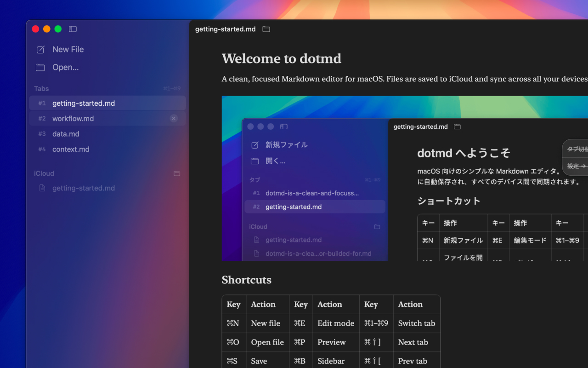
Task: Click the Tabs section header
Action: pos(41,88)
